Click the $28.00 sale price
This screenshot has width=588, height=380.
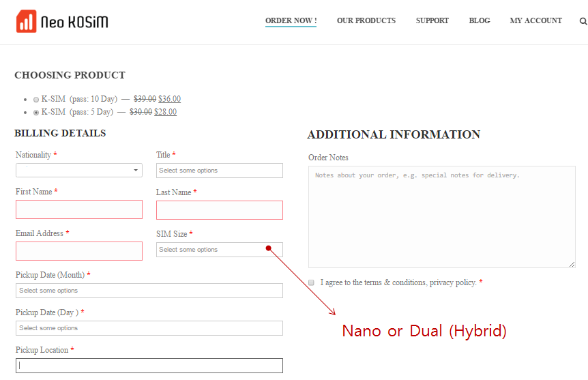pyautogui.click(x=165, y=112)
